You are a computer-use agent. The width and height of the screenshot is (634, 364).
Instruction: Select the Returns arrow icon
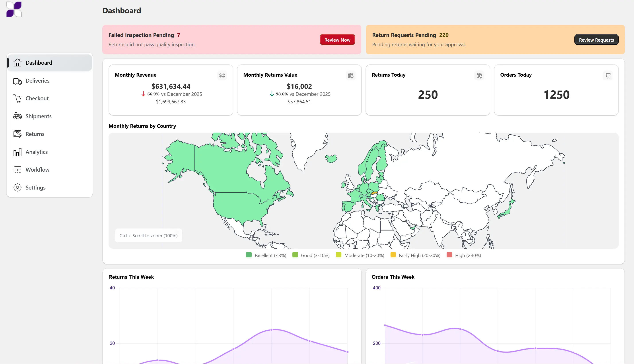point(17,134)
